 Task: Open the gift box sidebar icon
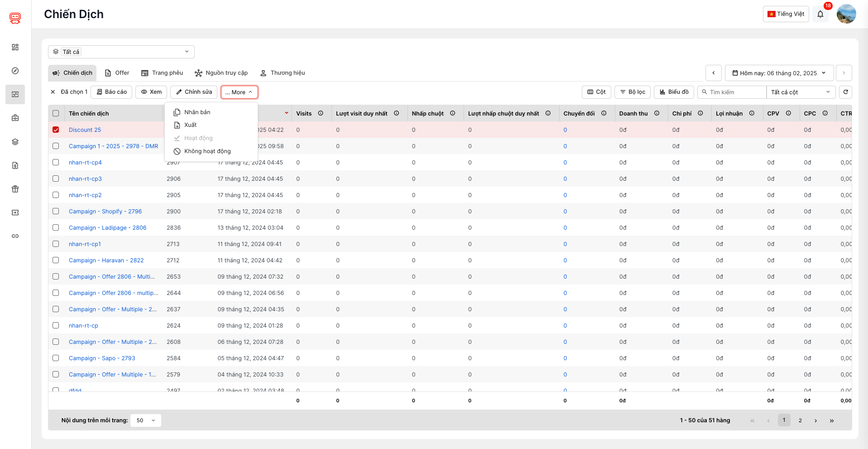click(x=15, y=189)
